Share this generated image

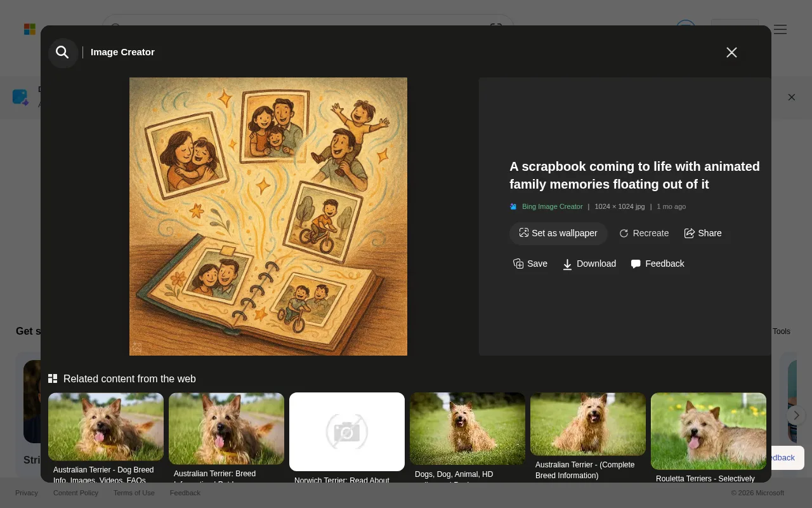(703, 233)
